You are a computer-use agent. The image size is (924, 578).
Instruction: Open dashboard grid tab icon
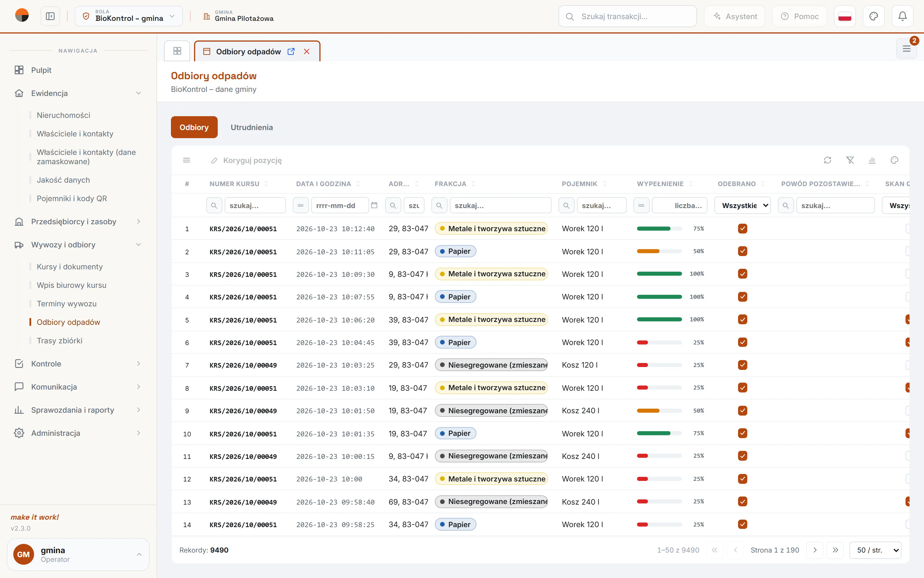coord(177,51)
